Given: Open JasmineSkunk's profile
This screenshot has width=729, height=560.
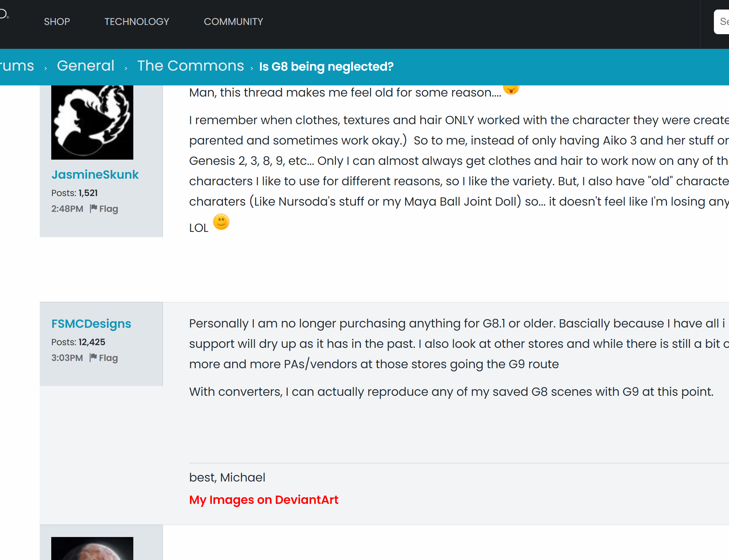Looking at the screenshot, I should point(95,174).
